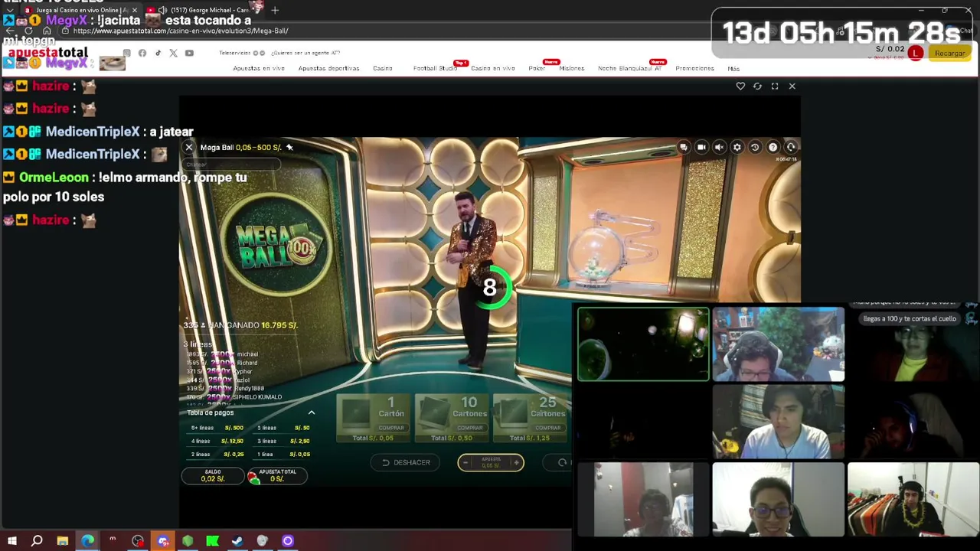This screenshot has width=980, height=551.
Task: Click the apuestatotal logo
Action: tap(48, 53)
